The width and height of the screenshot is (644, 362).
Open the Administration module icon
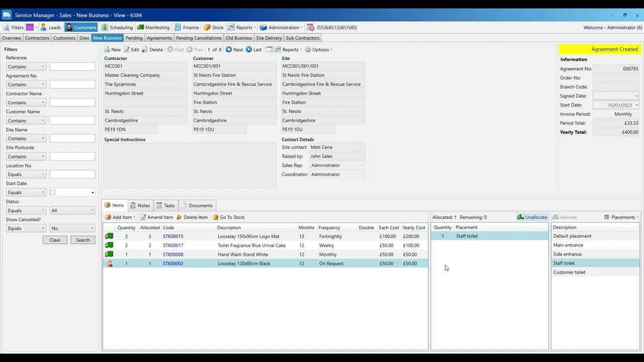point(263,28)
